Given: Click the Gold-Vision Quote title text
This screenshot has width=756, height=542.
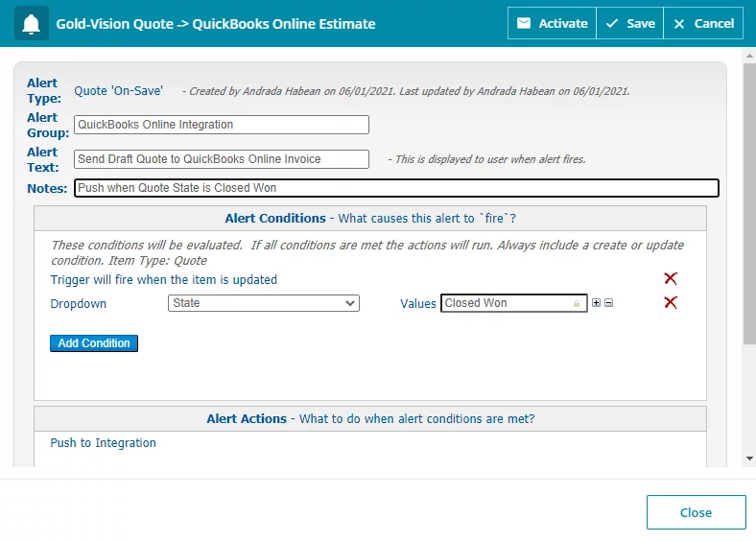Looking at the screenshot, I should [216, 24].
